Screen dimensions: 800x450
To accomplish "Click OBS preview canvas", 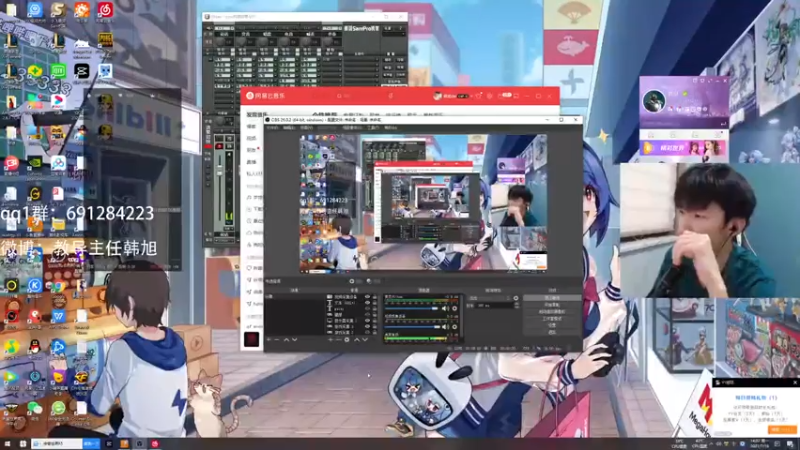I will (x=423, y=203).
